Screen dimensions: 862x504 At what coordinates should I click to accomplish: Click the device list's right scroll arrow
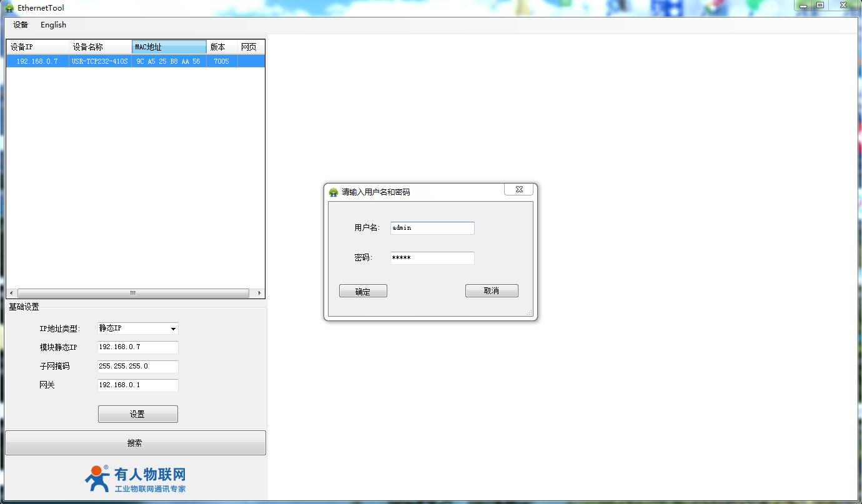[x=259, y=293]
